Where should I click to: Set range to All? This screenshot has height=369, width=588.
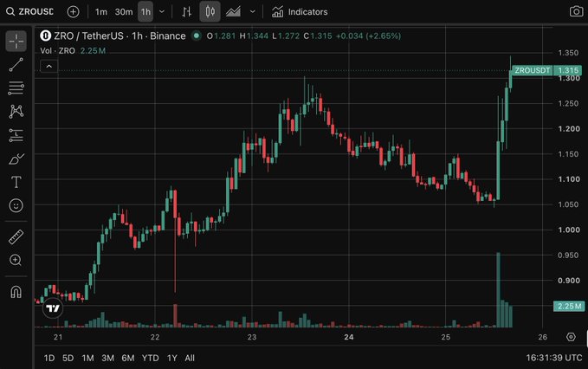coord(190,358)
